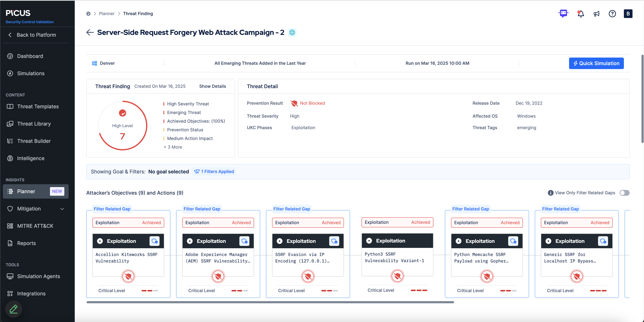Click the green pencil edit icon
This screenshot has height=322, width=644.
[13, 309]
